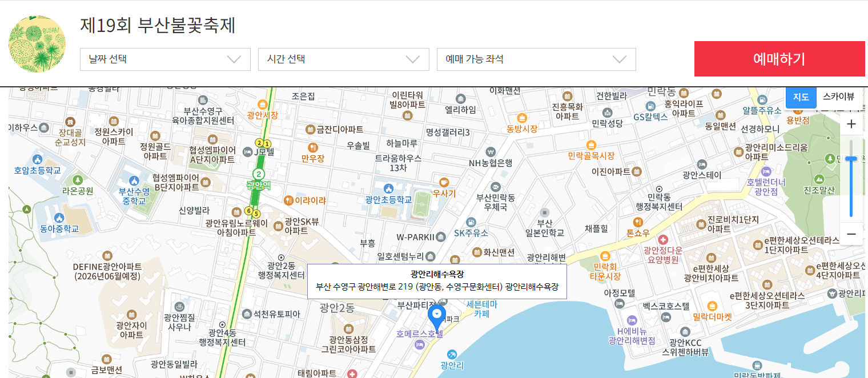
Task: Click the 진조말산 mountain label
Action: tap(819, 190)
